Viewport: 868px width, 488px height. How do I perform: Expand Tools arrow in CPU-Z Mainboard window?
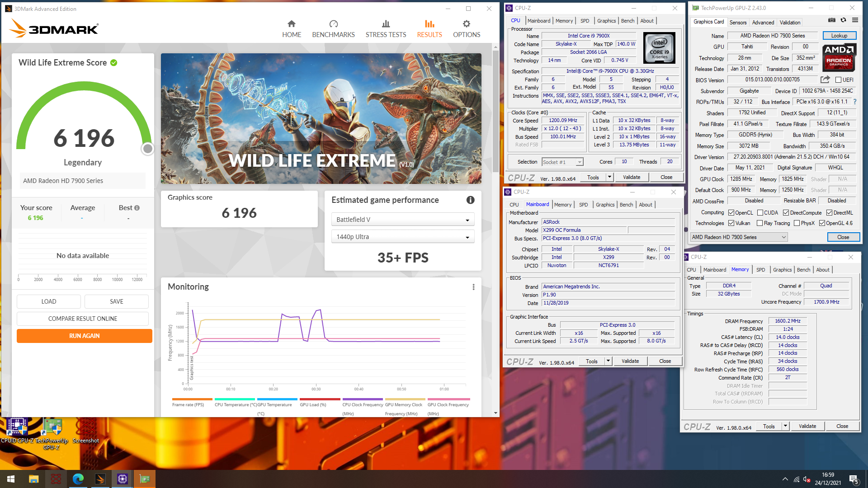(608, 361)
